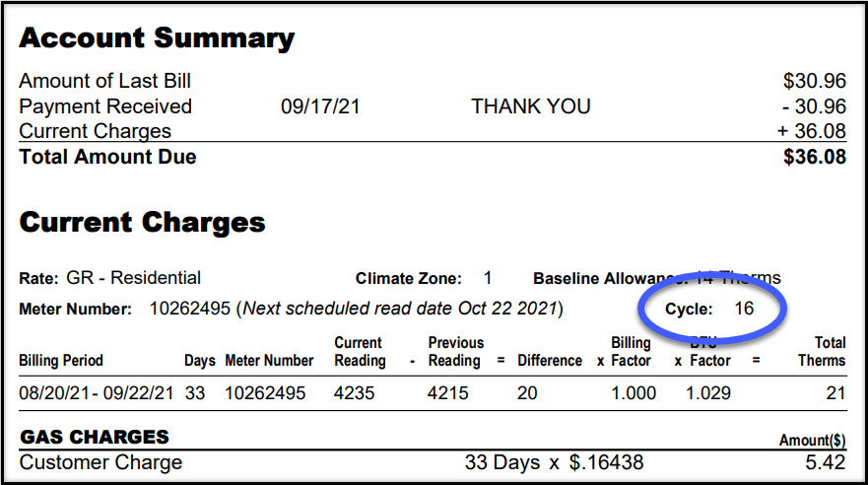Image resolution: width=868 pixels, height=485 pixels.
Task: Select meter number 10262495 beside Meter Number label
Action: point(190,309)
